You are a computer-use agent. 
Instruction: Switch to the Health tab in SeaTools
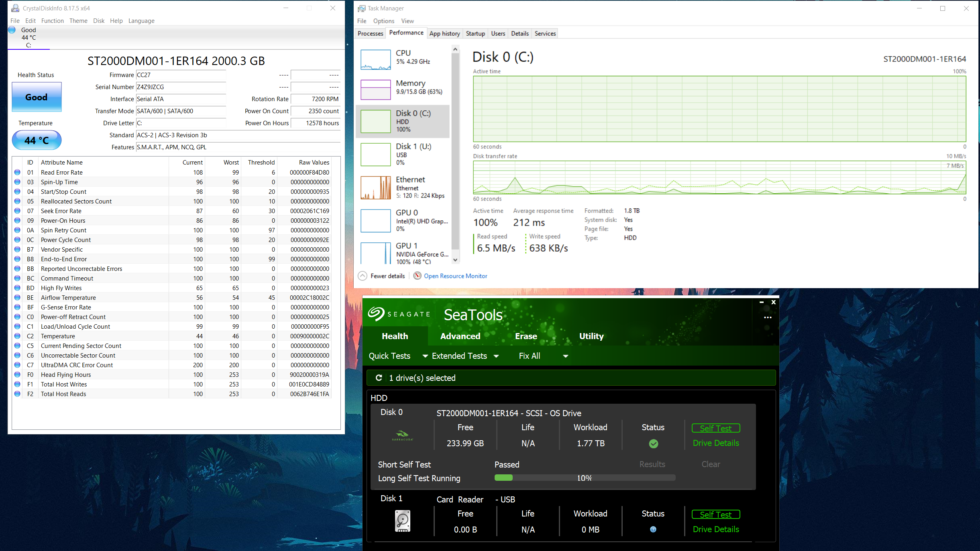coord(395,336)
